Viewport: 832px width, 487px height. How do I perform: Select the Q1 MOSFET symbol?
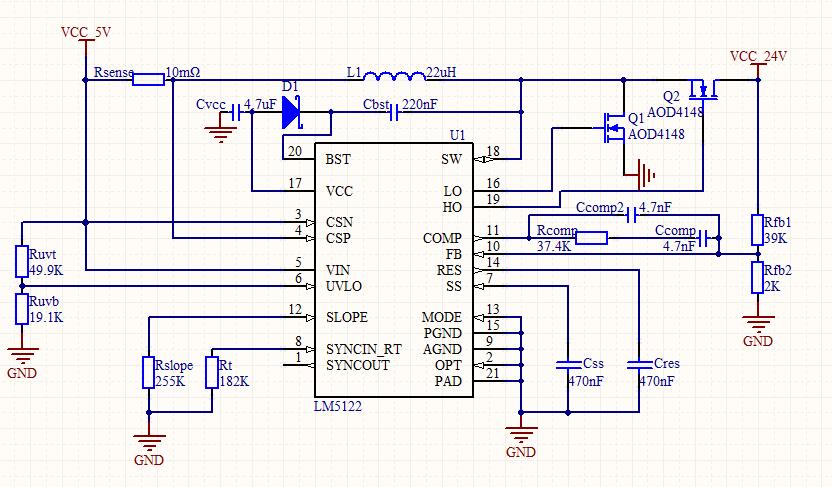pyautogui.click(x=613, y=128)
